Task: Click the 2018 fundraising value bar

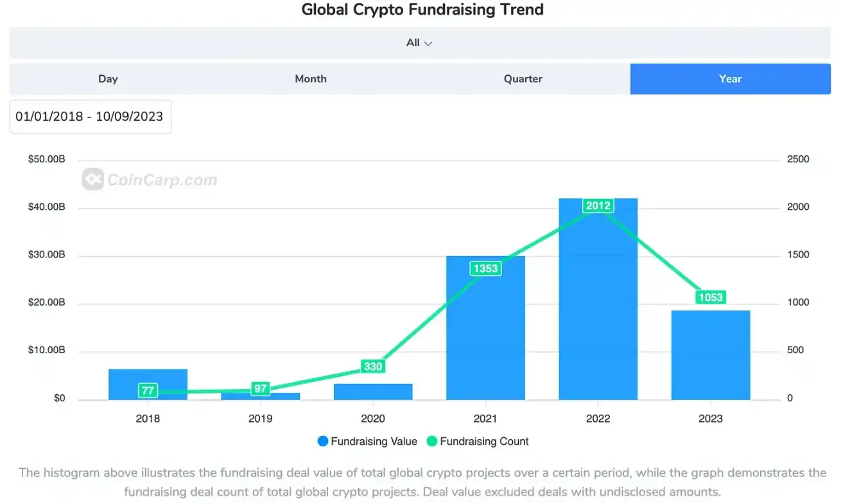Action: (x=167, y=380)
